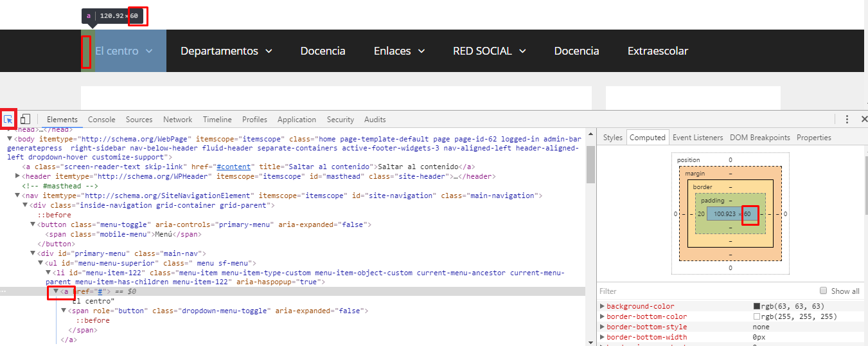Open the Sources tab

point(139,120)
